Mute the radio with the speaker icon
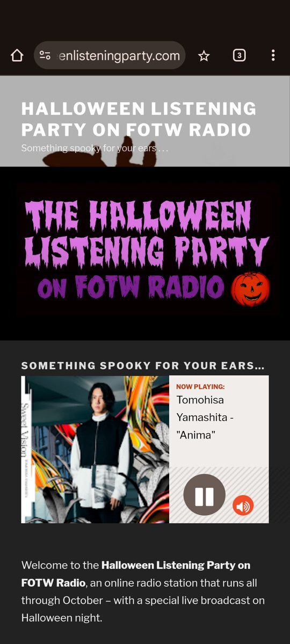The width and height of the screenshot is (290, 644). click(x=243, y=506)
